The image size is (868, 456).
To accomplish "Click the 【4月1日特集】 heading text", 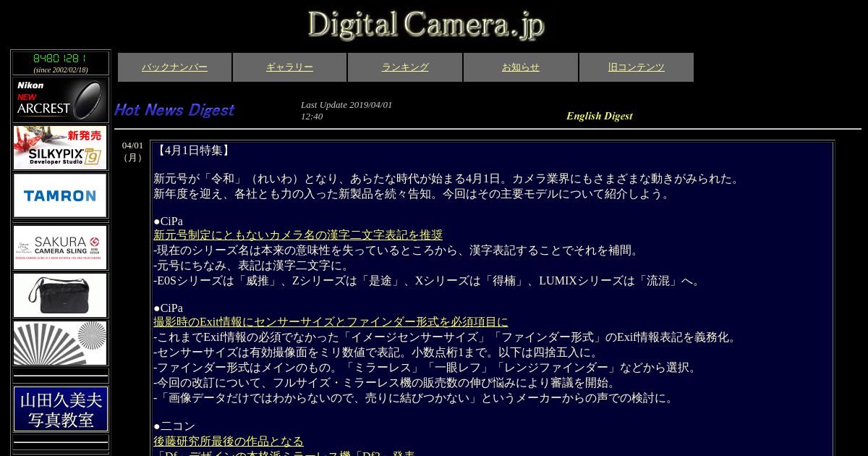I will point(194,151).
